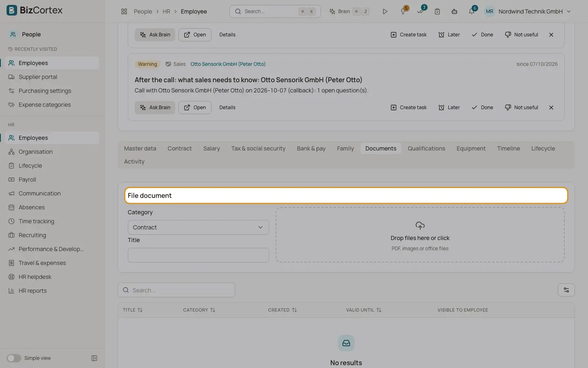588x368 pixels.
Task: Click Create task on Otto Sensorik card
Action: tap(409, 108)
